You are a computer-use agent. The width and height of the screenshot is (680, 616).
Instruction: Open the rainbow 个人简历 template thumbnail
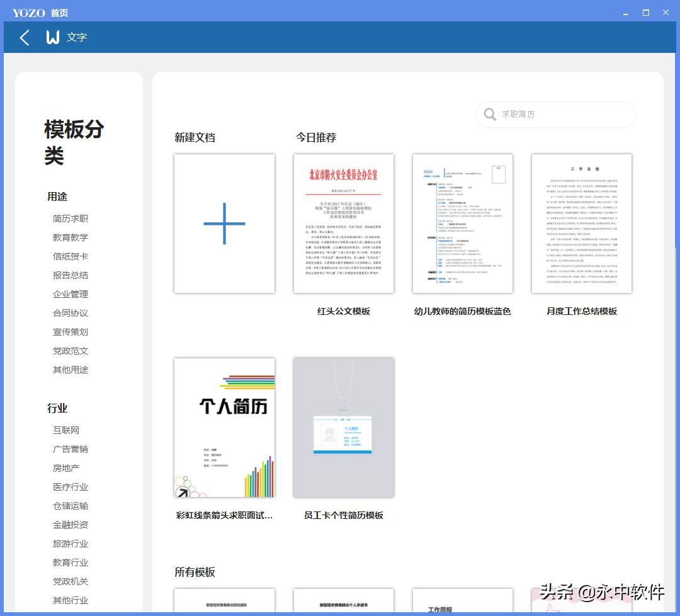tap(224, 428)
